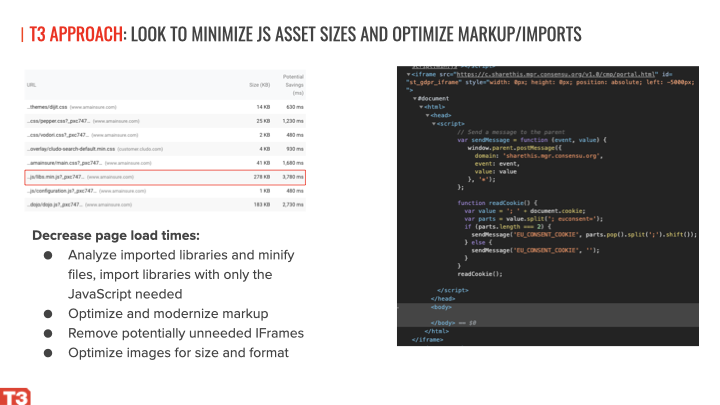Click the "Optimize and modernize markup" bullet
Image resolution: width=720 pixels, height=405 pixels.
click(x=168, y=314)
